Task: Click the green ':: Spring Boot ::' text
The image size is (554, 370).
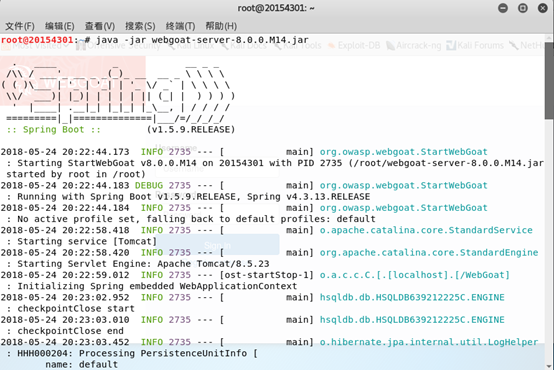Action: click(x=53, y=129)
